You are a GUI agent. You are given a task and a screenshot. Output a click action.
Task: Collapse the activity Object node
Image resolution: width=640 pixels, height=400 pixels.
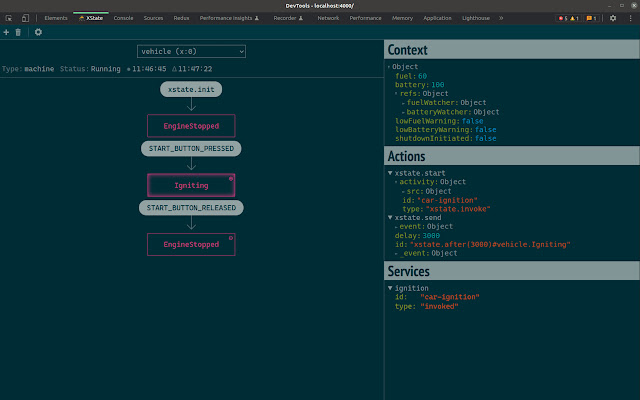[396, 182]
